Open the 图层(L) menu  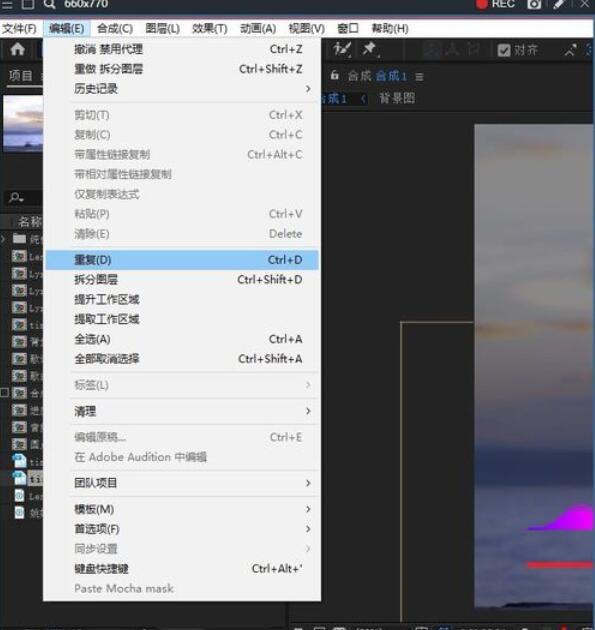tap(163, 29)
